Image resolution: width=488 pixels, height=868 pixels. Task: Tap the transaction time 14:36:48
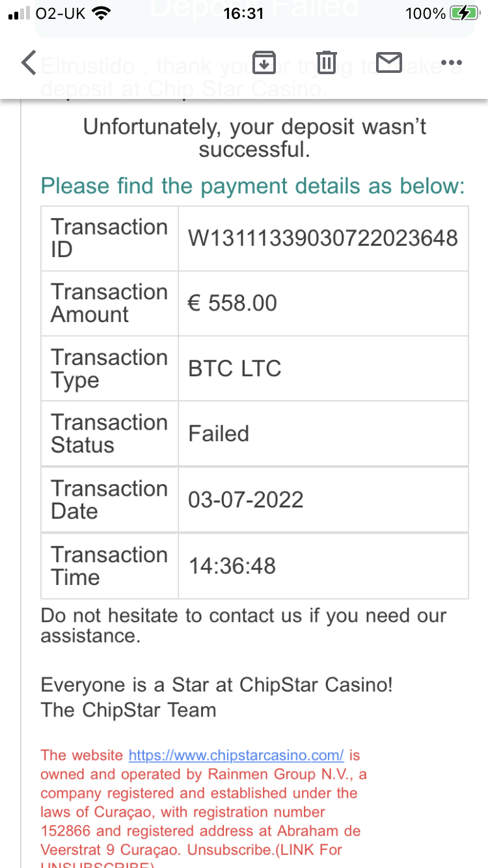[x=232, y=566]
